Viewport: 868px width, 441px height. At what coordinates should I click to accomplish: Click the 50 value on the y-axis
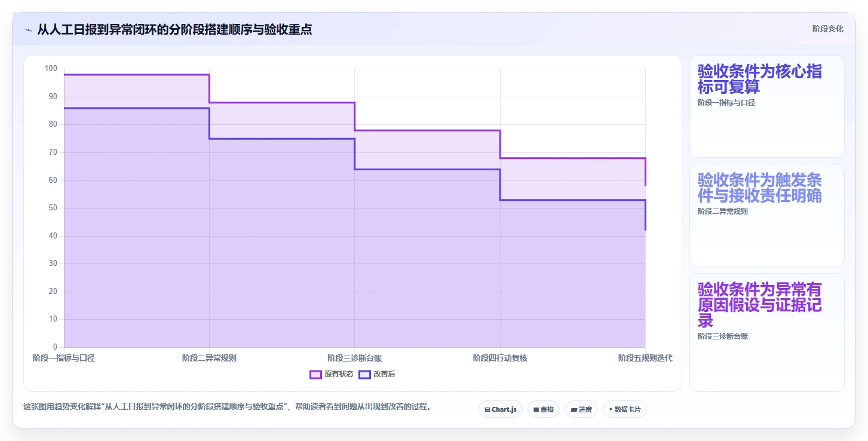pos(53,208)
